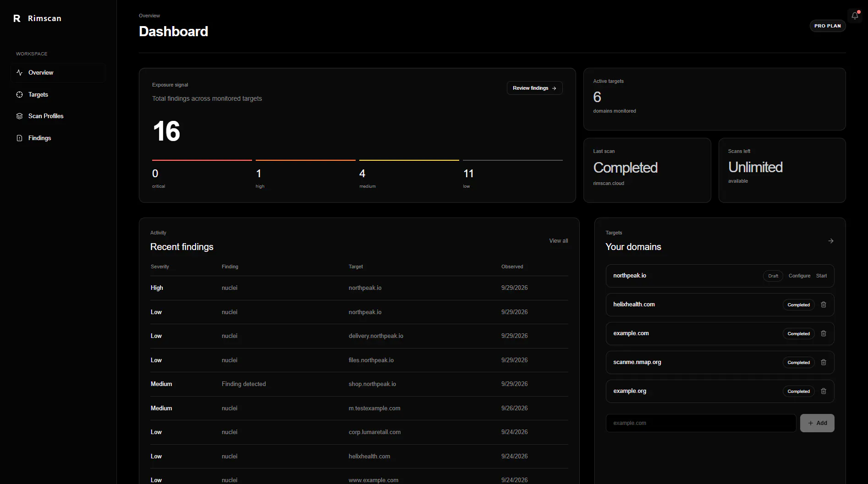Click the total findings count 16
The height and width of the screenshot is (484, 868).
[x=166, y=131]
